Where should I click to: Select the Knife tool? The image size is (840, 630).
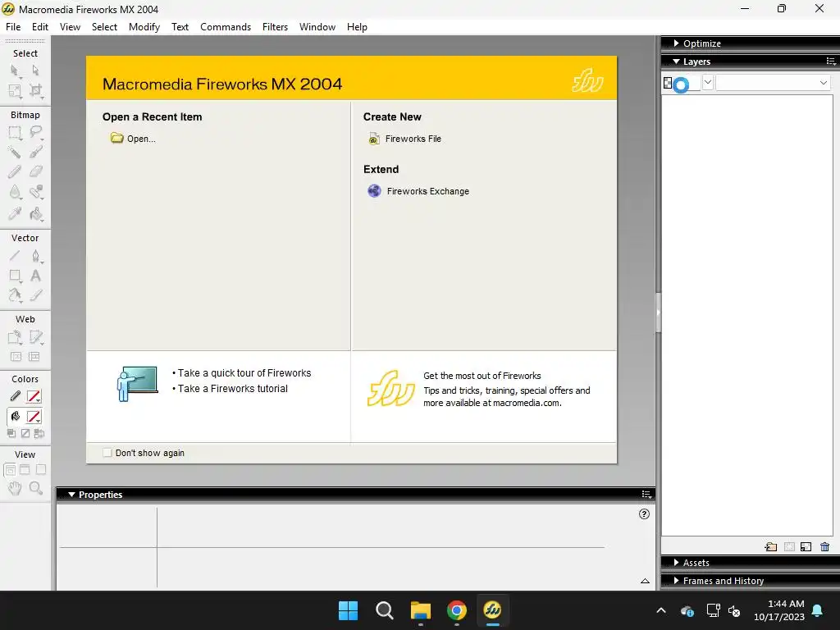(x=35, y=295)
